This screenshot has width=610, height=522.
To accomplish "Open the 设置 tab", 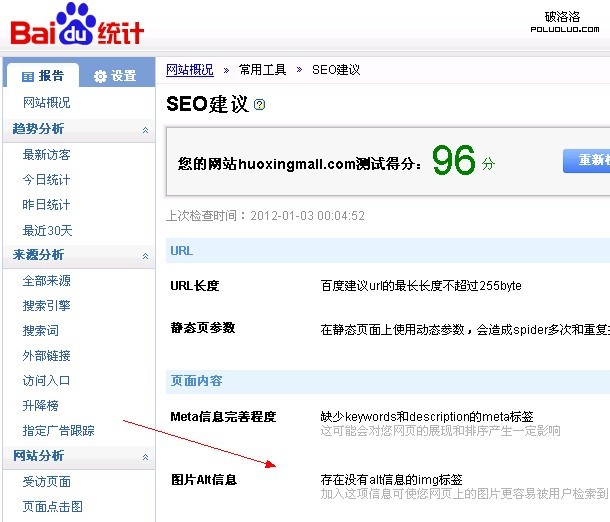I will tap(115, 76).
